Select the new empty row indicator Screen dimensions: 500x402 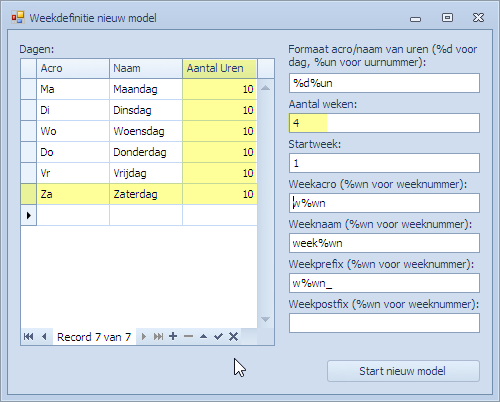pos(29,215)
